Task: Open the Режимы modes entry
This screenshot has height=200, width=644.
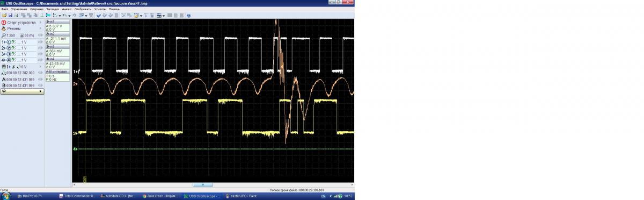Action: pyautogui.click(x=21, y=28)
